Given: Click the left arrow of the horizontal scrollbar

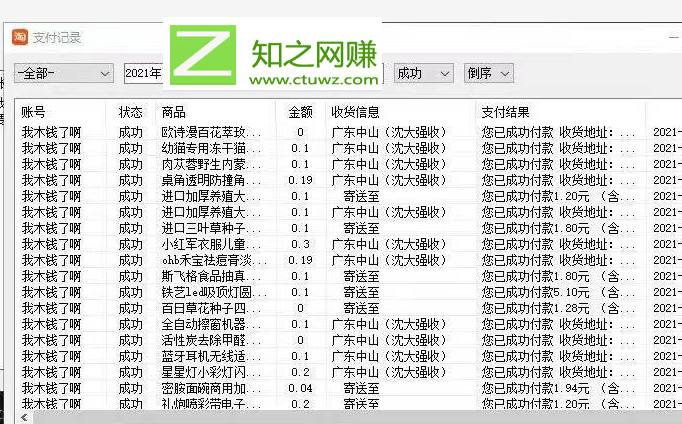Looking at the screenshot, I should click(x=24, y=417).
